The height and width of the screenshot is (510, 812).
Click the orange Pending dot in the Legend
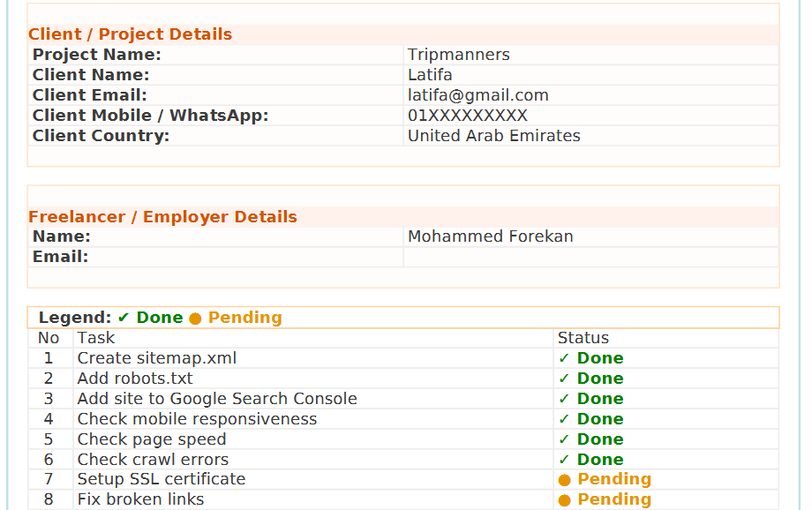pyautogui.click(x=195, y=319)
